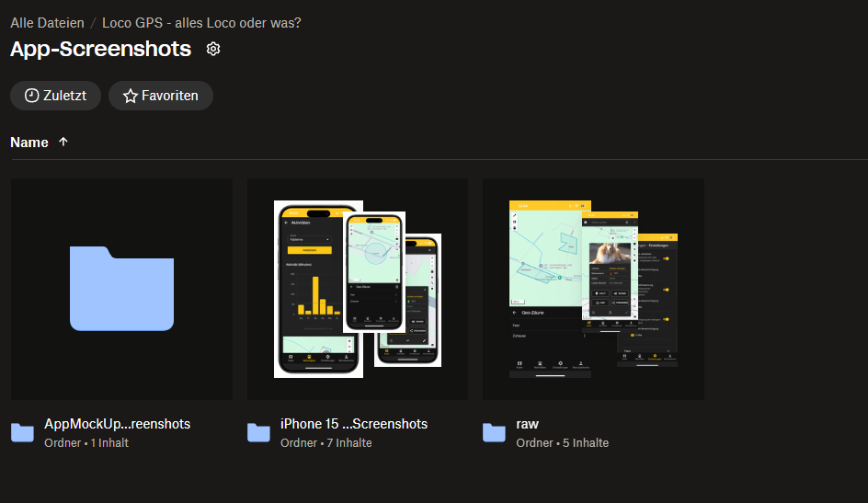Click the star icon in Favoriten chip

pyautogui.click(x=130, y=96)
